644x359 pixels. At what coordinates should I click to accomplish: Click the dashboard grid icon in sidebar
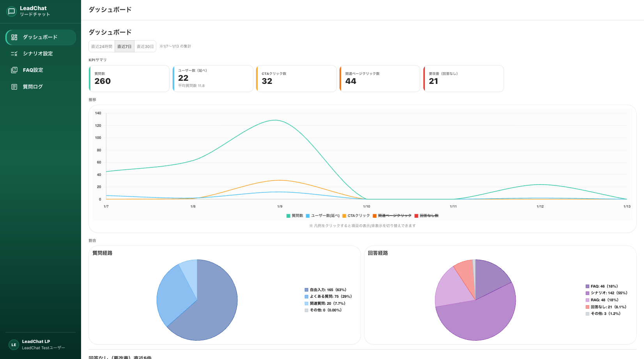pos(14,37)
